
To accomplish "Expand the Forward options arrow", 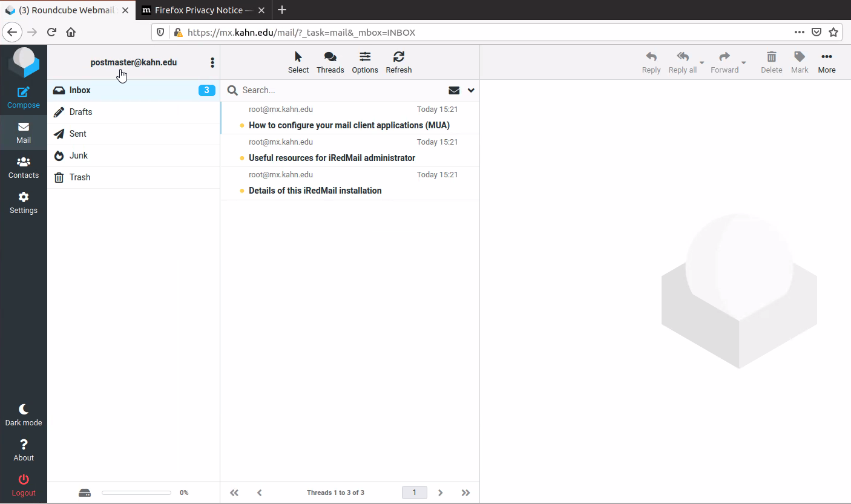I will pos(744,62).
